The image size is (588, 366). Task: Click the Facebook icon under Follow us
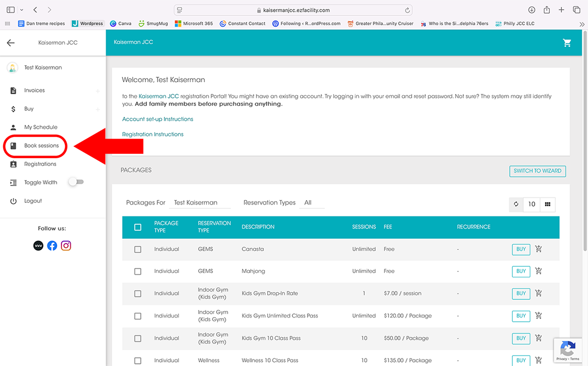pos(52,246)
